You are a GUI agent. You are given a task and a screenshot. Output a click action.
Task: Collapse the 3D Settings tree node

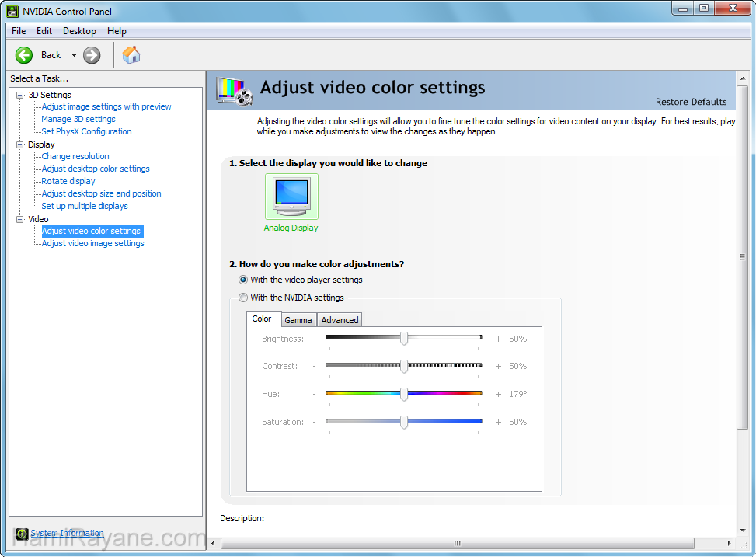point(19,95)
